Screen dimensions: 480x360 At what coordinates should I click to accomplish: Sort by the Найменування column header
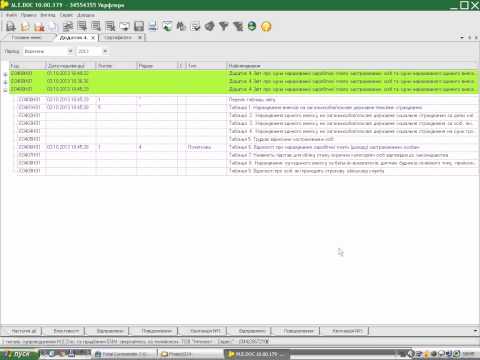353,66
